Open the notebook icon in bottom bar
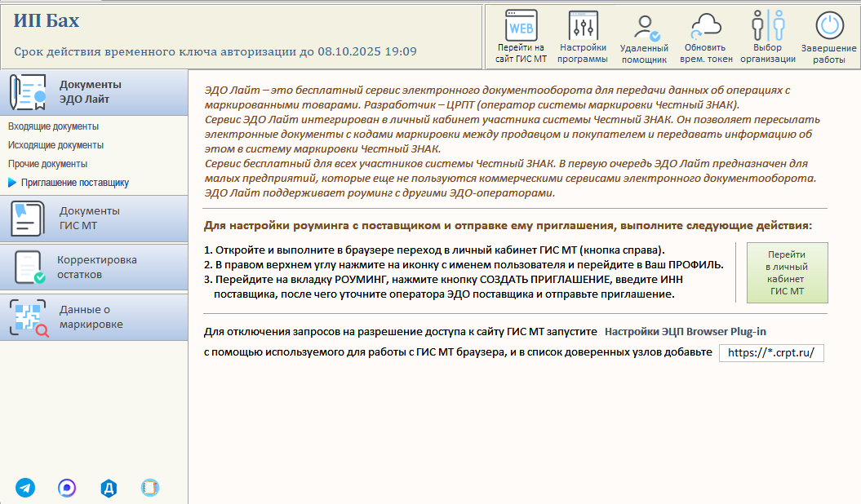The width and height of the screenshot is (861, 504). 150,488
